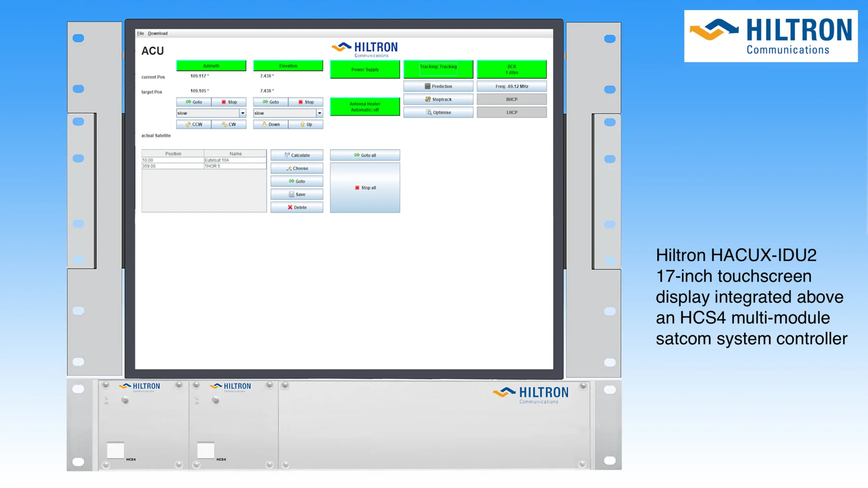Open Prediction tracking mode

(438, 86)
